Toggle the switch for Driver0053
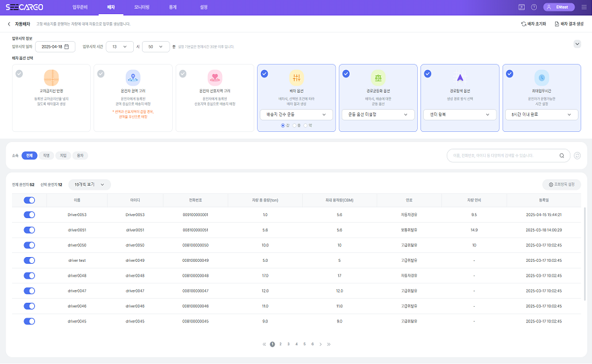This screenshot has height=364, width=592. point(29,215)
